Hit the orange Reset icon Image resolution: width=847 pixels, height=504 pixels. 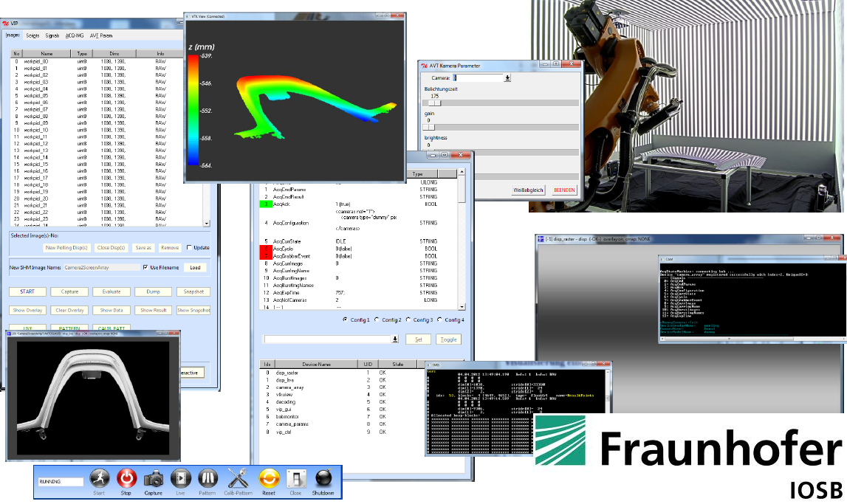click(269, 478)
